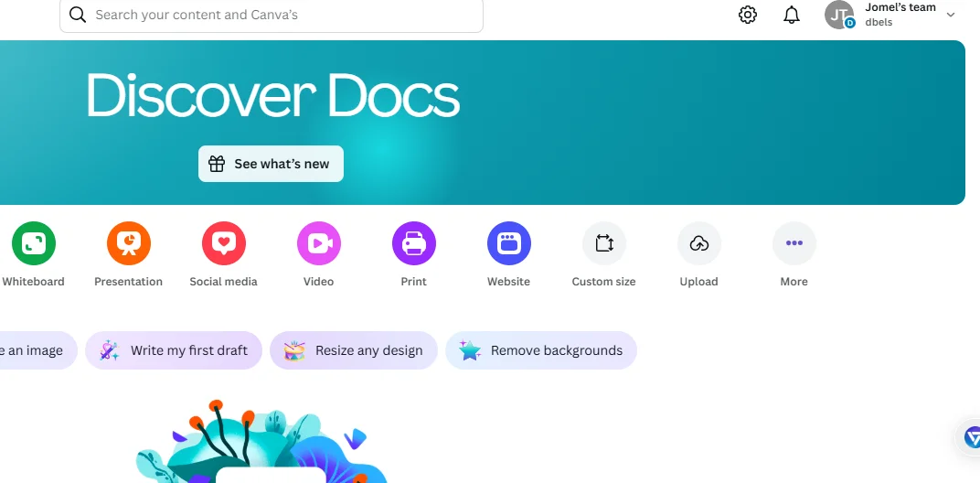Click the Video label
Image resolution: width=980 pixels, height=483 pixels.
319,282
